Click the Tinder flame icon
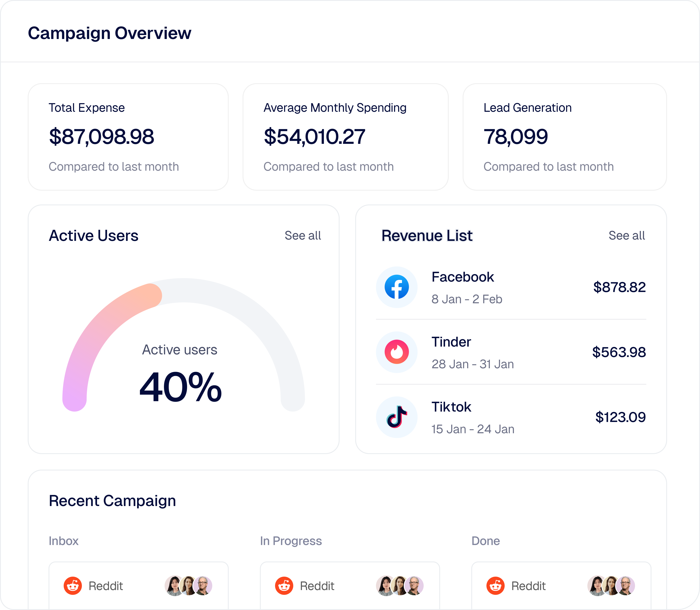Viewport: 700px width, 610px height. [x=396, y=352]
